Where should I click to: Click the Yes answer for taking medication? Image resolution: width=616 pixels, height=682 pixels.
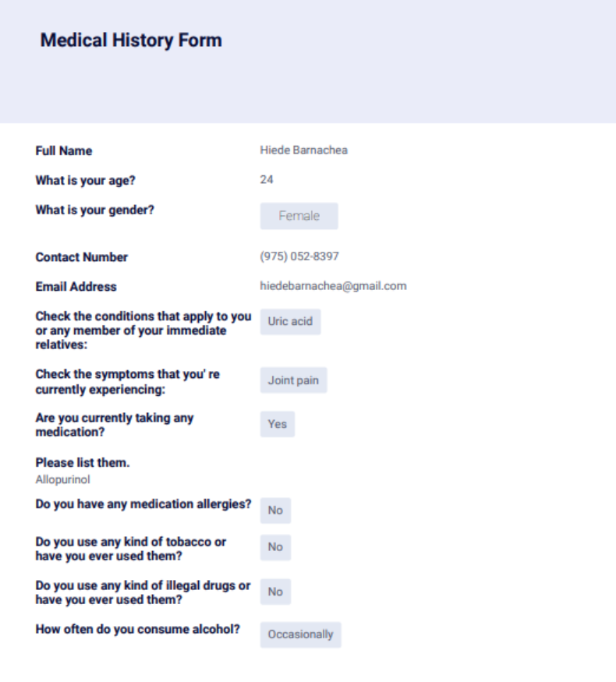[277, 424]
